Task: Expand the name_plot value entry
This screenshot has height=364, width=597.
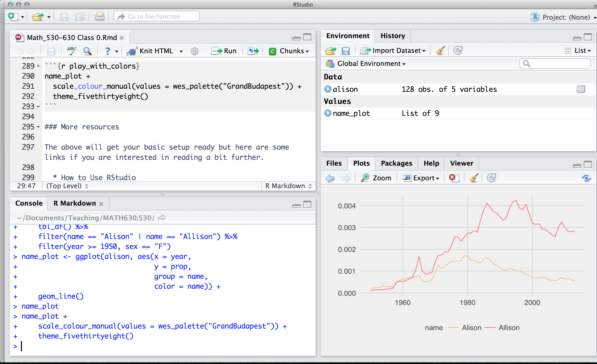Action: pyautogui.click(x=328, y=113)
